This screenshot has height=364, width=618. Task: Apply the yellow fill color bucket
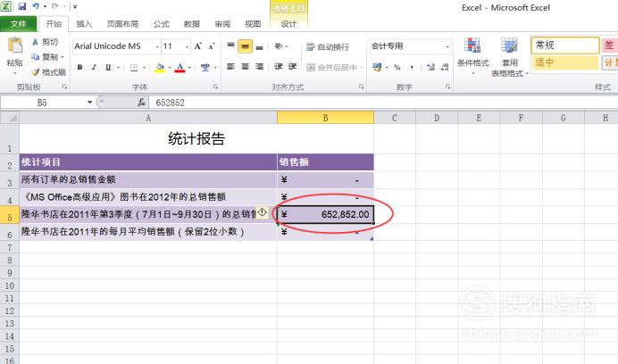click(160, 68)
